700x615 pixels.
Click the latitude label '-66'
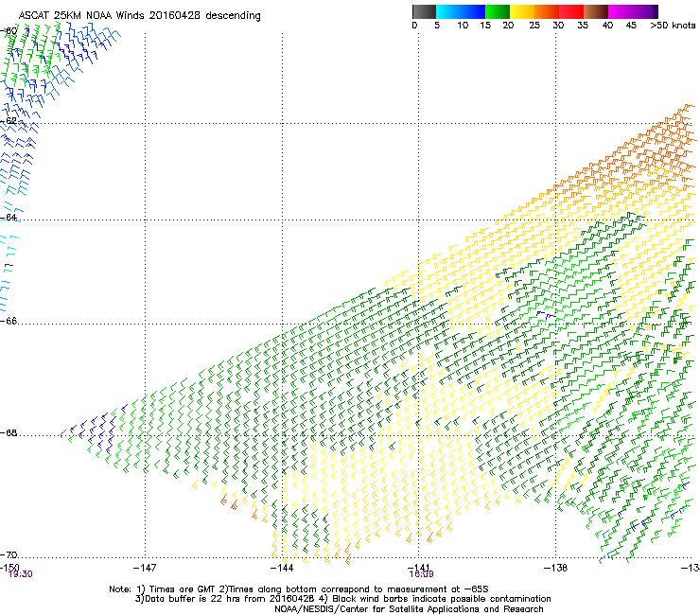9,321
